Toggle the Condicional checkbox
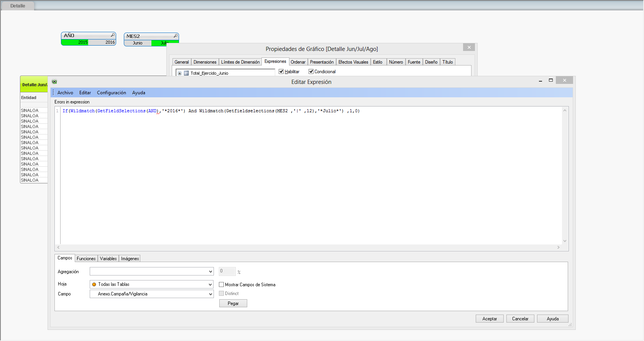Viewport: 644px width, 341px height. (311, 72)
